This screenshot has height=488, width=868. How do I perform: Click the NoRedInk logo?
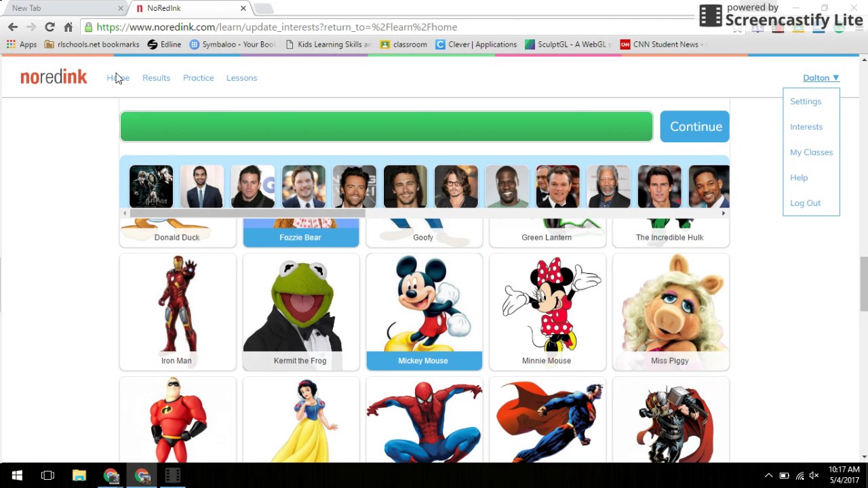click(x=54, y=77)
